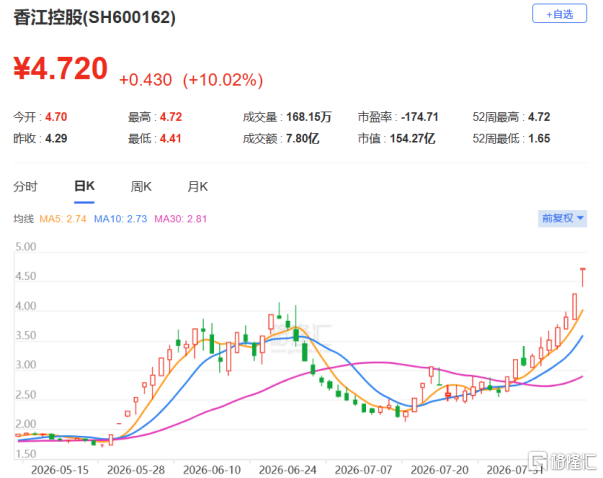Click the 3.50 price axis label
This screenshot has width=603, height=478.
click(x=26, y=335)
